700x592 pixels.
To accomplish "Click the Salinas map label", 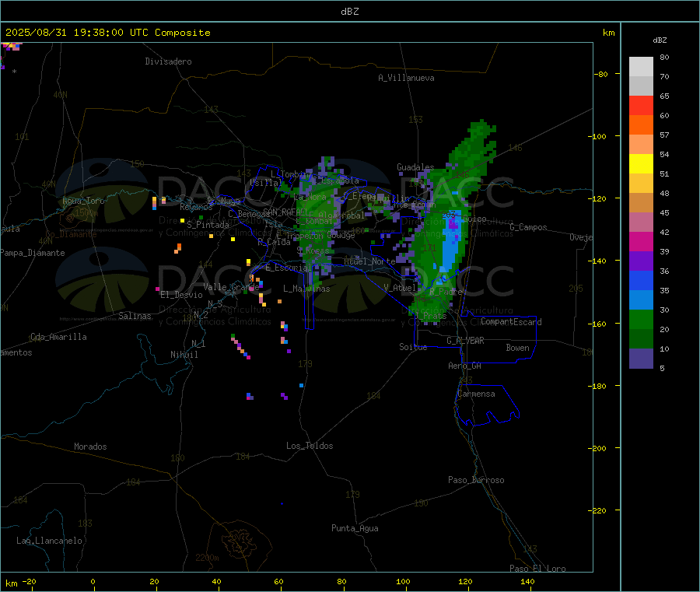I will click(135, 316).
